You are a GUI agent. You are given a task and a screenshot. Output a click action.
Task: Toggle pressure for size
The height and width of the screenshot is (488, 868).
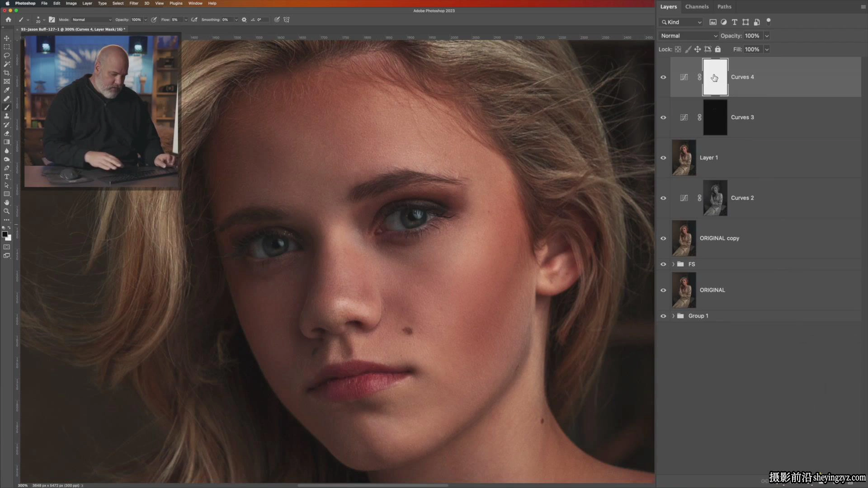pyautogui.click(x=277, y=20)
